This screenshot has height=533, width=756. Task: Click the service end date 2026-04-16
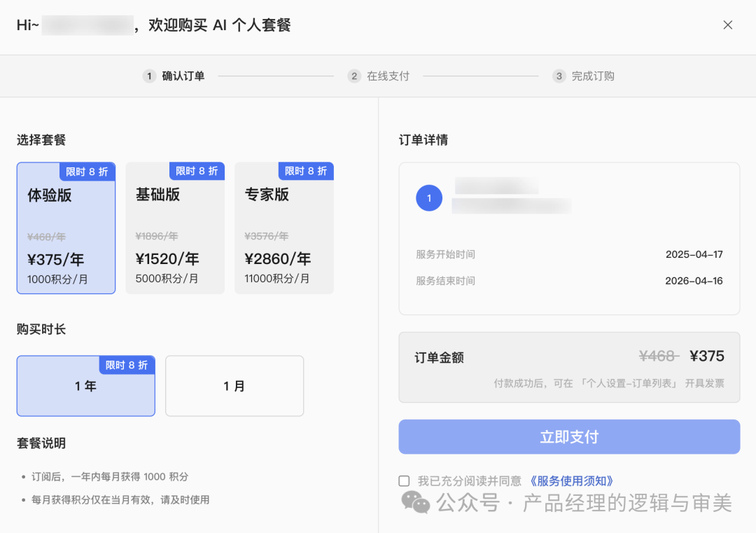click(694, 281)
